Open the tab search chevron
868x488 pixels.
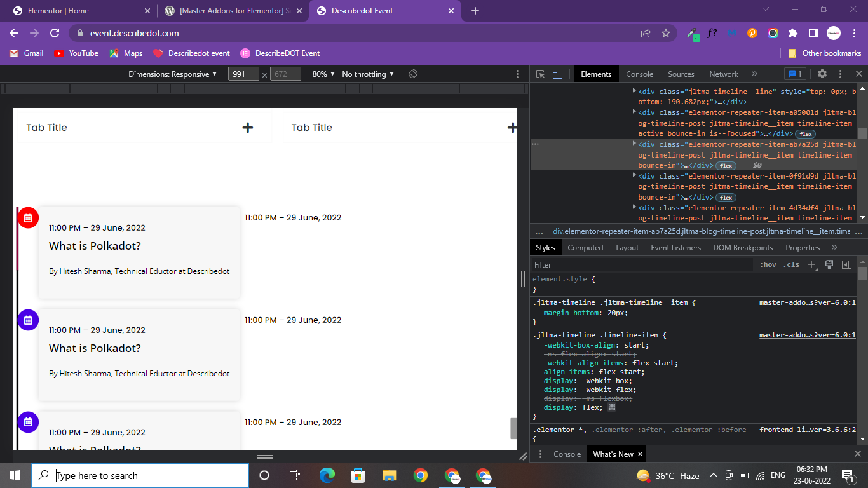click(766, 10)
